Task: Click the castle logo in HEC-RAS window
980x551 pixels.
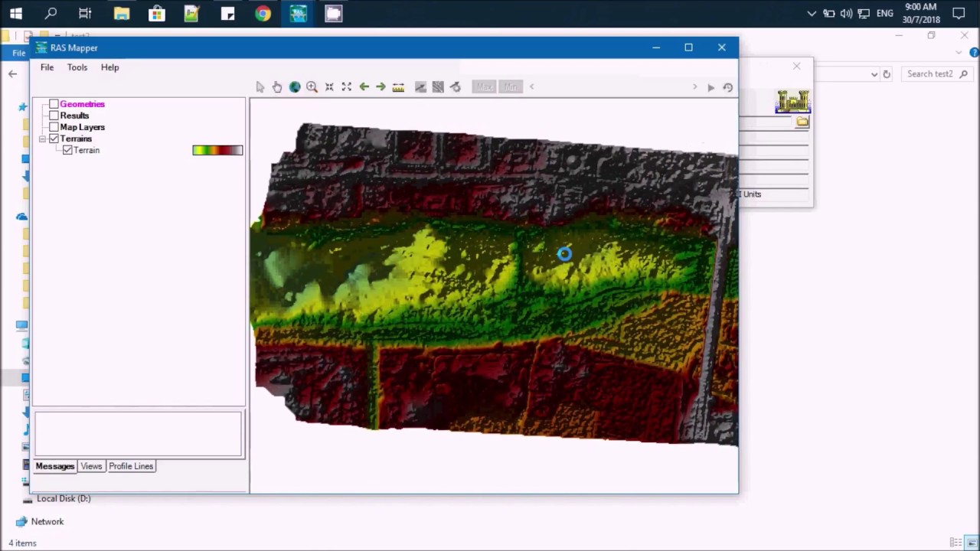Action: pyautogui.click(x=793, y=102)
